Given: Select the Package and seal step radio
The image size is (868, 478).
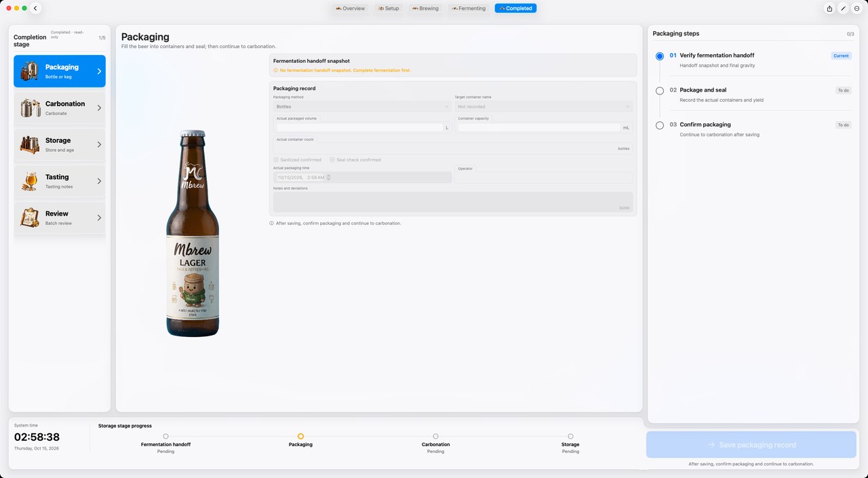Looking at the screenshot, I should pyautogui.click(x=660, y=90).
